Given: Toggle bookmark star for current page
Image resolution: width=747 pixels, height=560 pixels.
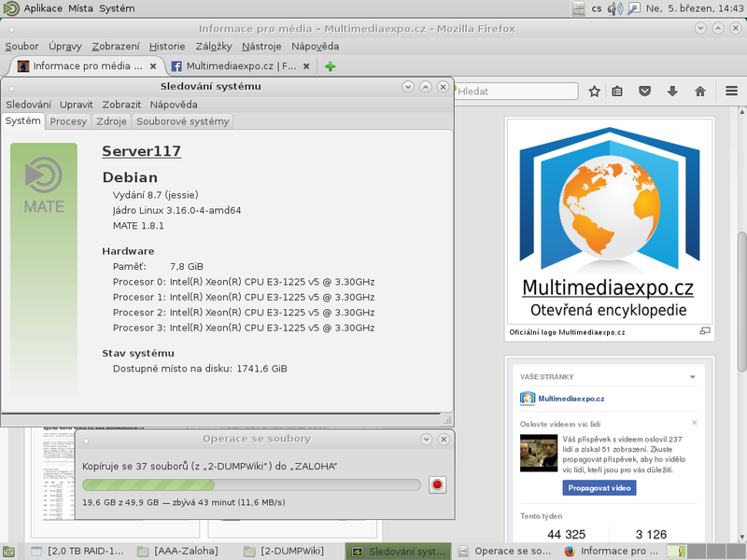Looking at the screenshot, I should (x=595, y=91).
